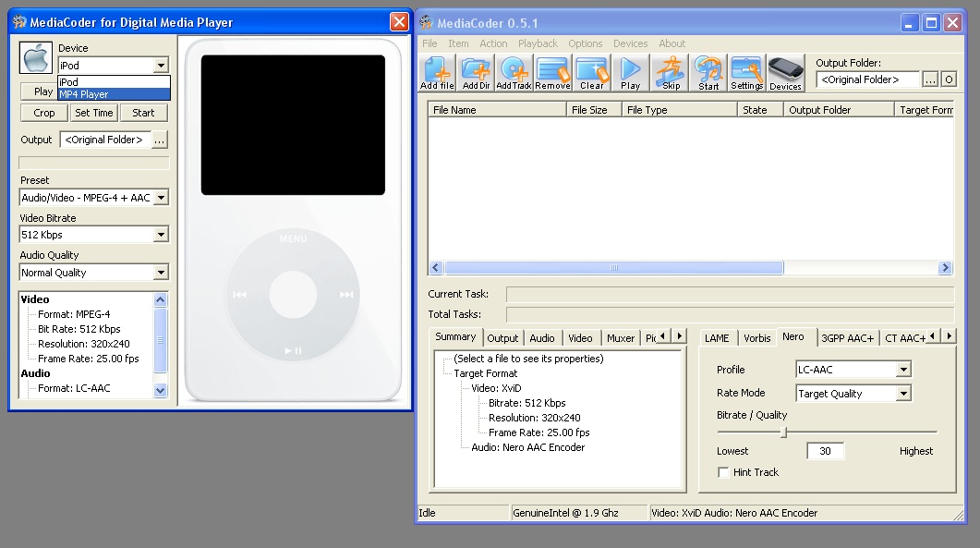Viewport: 980px width, 548px height.
Task: Enable the Hint Track checkbox
Action: click(723, 472)
